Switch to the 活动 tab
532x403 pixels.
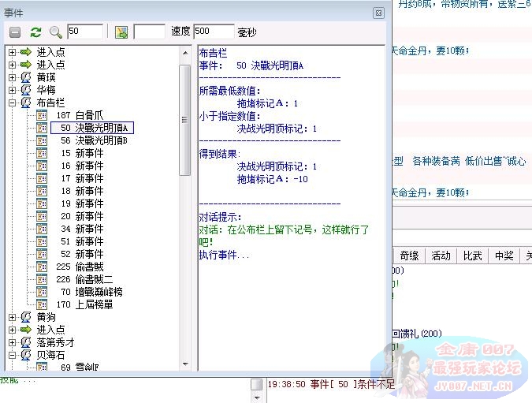pyautogui.click(x=441, y=256)
